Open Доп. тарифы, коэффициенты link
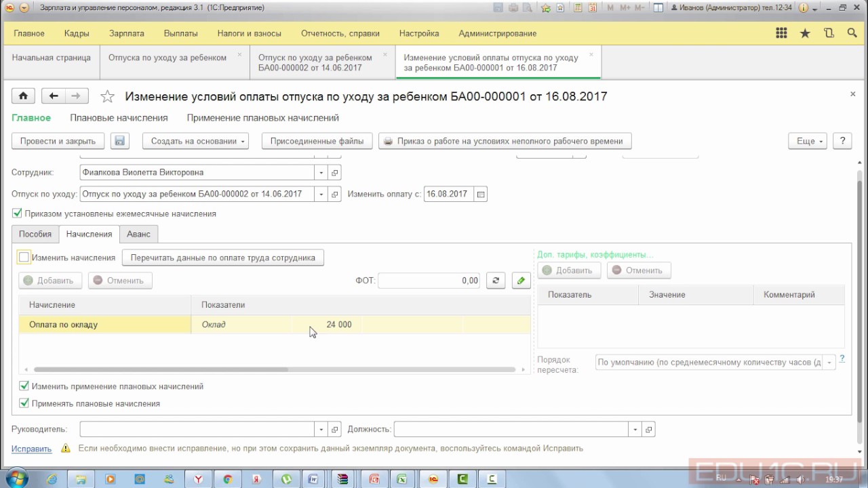The image size is (868, 488). click(595, 255)
